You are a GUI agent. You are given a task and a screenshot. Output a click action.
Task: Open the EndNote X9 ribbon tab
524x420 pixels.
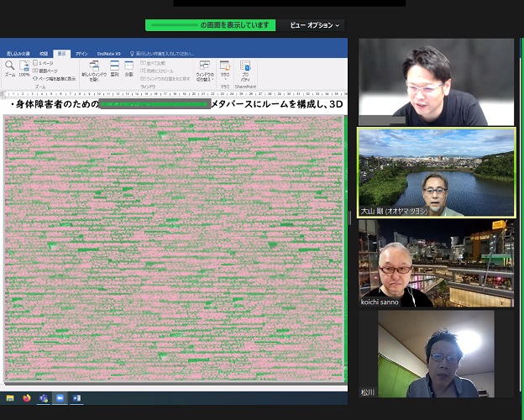pos(108,53)
